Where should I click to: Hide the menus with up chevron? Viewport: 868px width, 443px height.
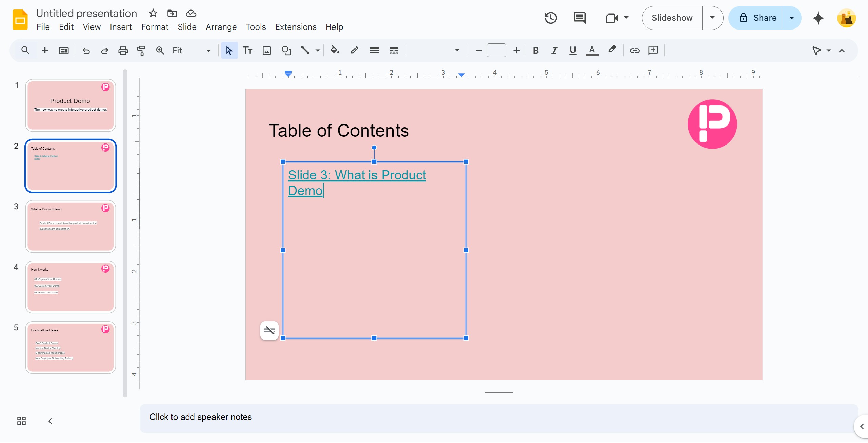point(842,51)
